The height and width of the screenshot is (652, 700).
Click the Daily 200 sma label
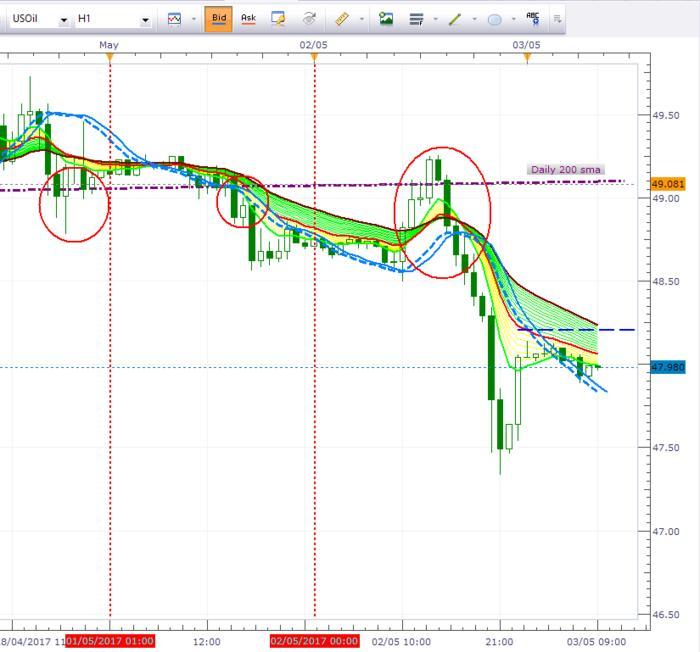click(566, 170)
